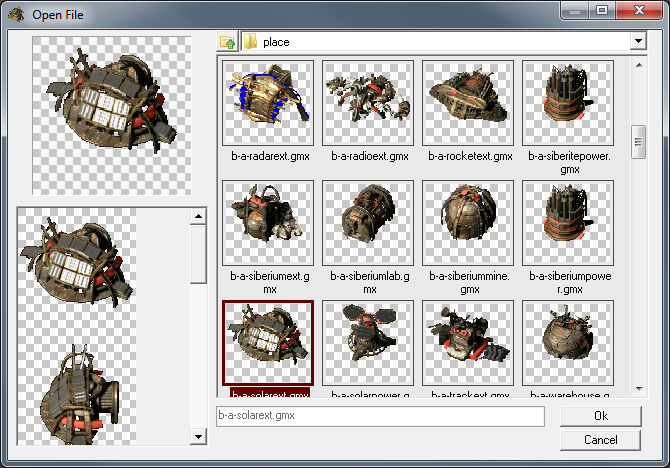
Task: Click the preview frames scrollbar thumb
Action: tap(198, 255)
